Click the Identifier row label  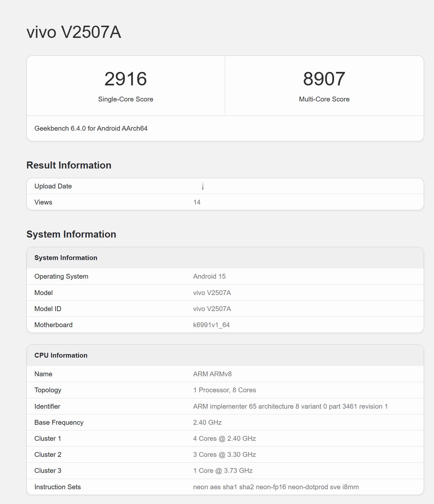pyautogui.click(x=47, y=406)
